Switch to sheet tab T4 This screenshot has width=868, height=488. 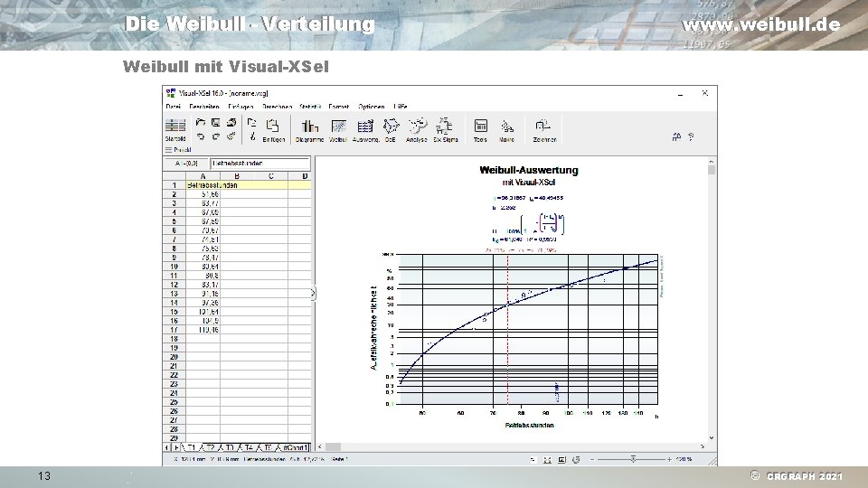[250, 447]
